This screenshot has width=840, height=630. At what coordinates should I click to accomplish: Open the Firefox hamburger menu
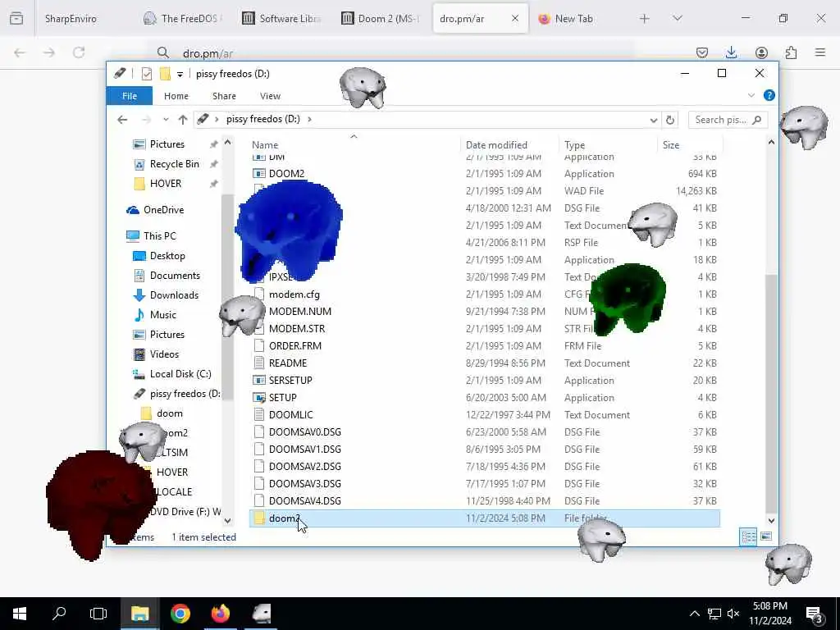(x=820, y=52)
